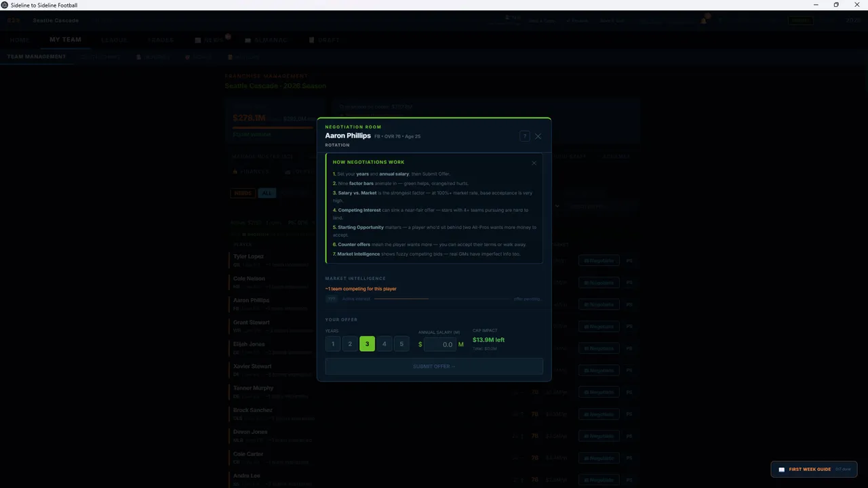Click the active interest progress bar
The height and width of the screenshot is (488, 868).
click(441, 298)
